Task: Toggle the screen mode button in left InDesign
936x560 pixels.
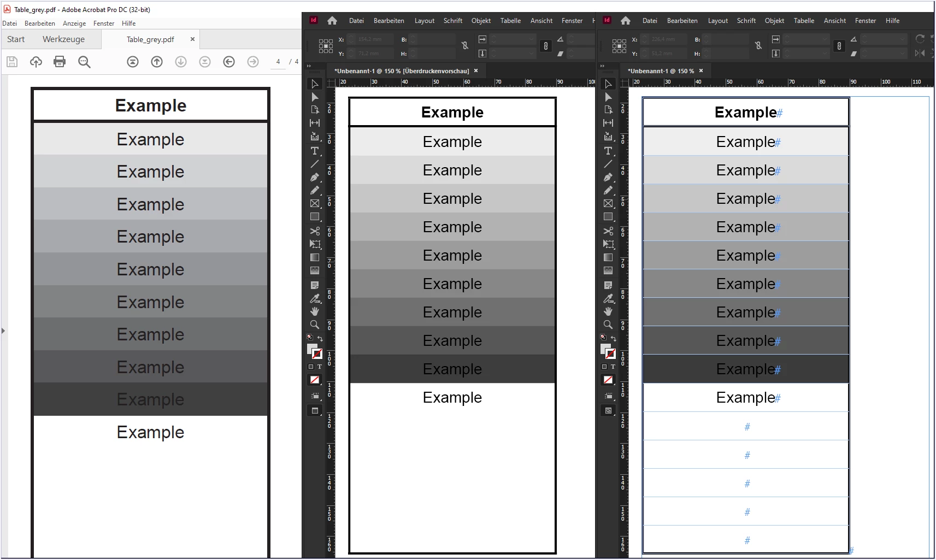Action: (315, 410)
